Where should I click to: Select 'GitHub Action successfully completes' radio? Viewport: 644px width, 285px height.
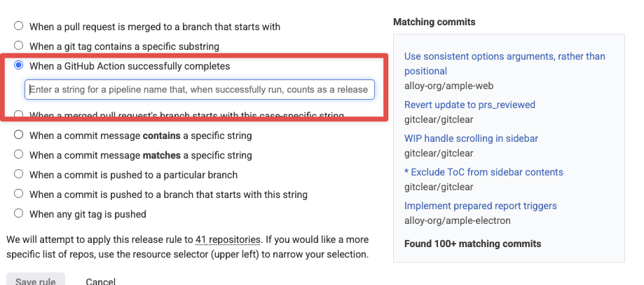[x=18, y=66]
